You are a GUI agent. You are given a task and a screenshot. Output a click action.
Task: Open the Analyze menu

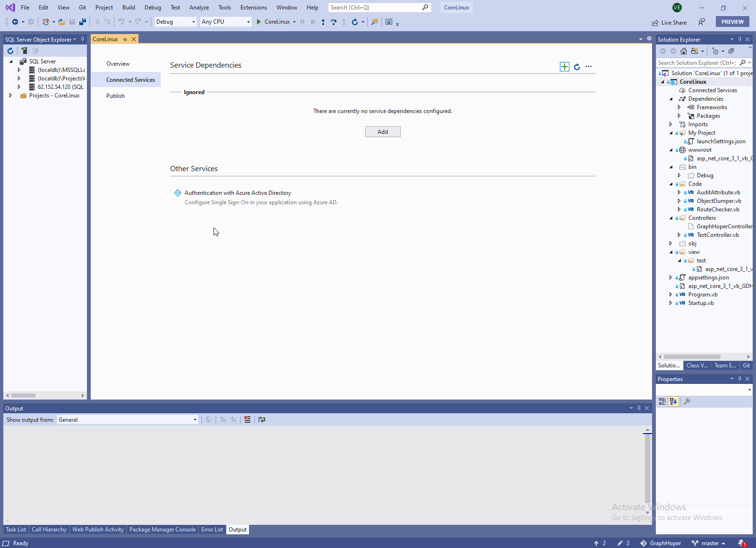199,8
